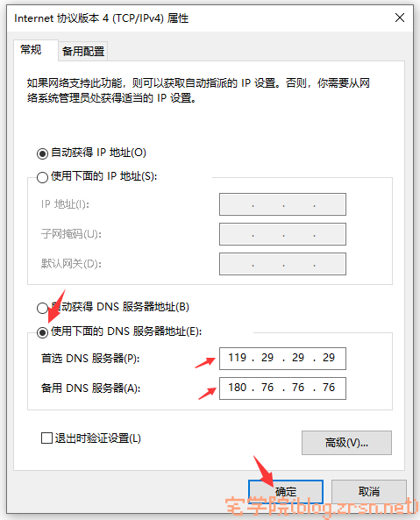Image resolution: width=420 pixels, height=520 pixels.
Task: Choose 使用下面的 IP 地址 option
Action: 42,177
